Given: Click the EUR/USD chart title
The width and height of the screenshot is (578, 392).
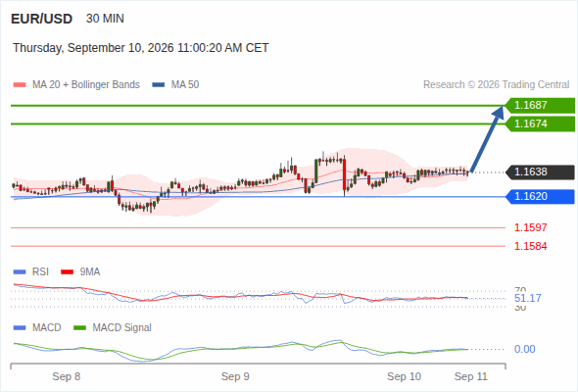Looking at the screenshot, I should 42,19.
